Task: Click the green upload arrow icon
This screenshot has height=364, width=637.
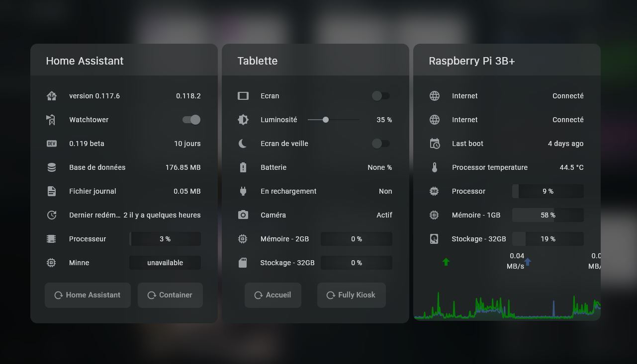Action: coord(446,262)
